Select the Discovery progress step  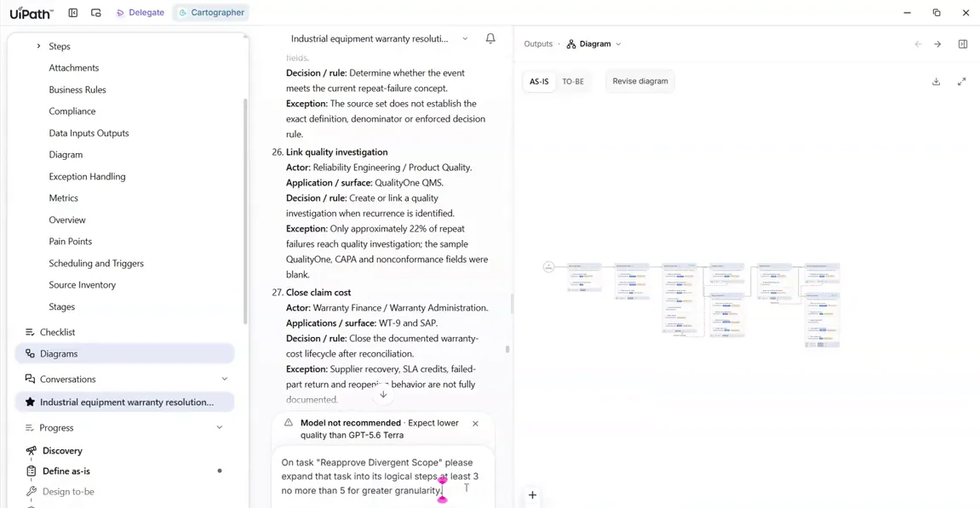[x=62, y=450]
